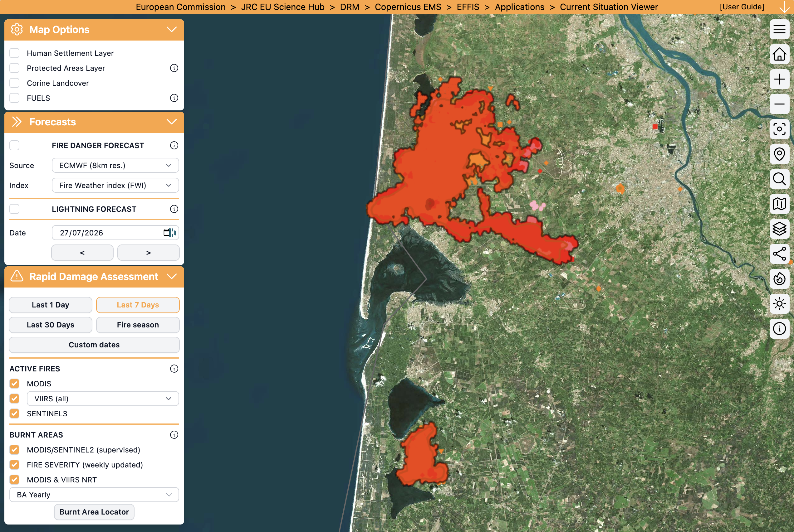Click Current Situation Viewer breadcrumb
Viewport: 794px width, 532px height.
pos(609,7)
